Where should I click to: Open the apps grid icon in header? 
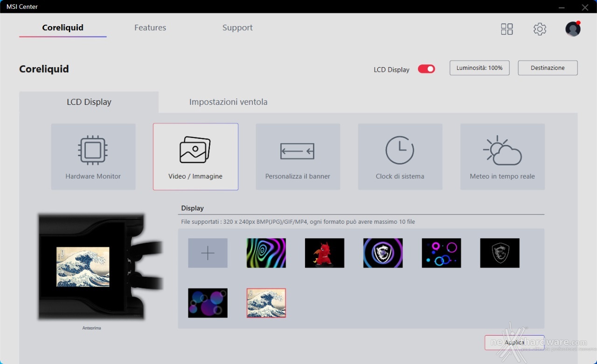507,29
